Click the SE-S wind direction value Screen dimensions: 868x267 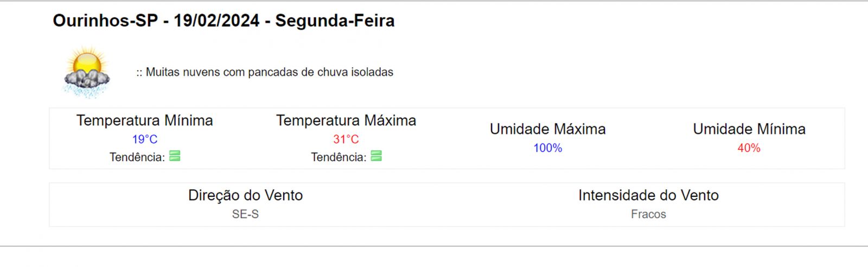click(x=246, y=214)
